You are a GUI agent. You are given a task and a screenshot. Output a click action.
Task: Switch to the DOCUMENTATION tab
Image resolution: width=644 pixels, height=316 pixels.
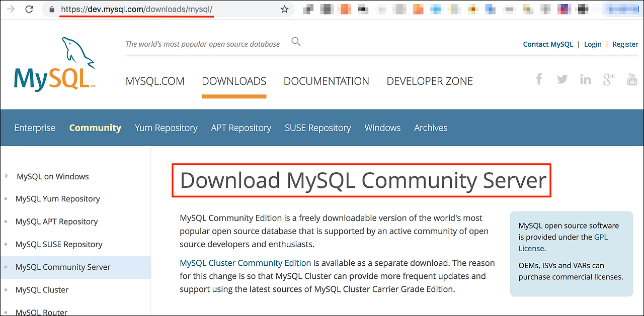click(x=326, y=81)
